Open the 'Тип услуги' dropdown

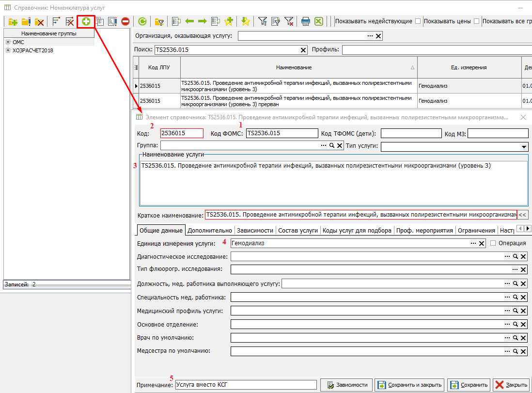524,146
